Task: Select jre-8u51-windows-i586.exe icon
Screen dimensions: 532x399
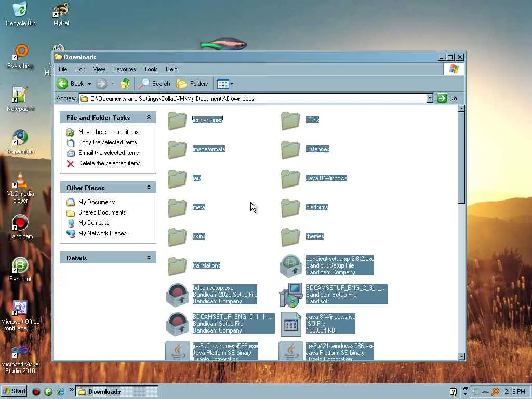Action: point(178,351)
